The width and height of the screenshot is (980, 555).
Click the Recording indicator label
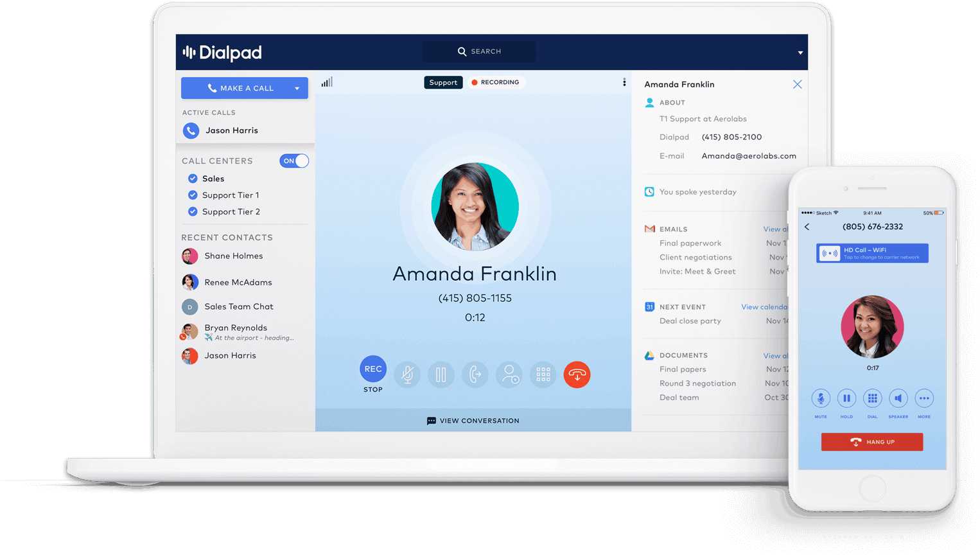coord(495,82)
